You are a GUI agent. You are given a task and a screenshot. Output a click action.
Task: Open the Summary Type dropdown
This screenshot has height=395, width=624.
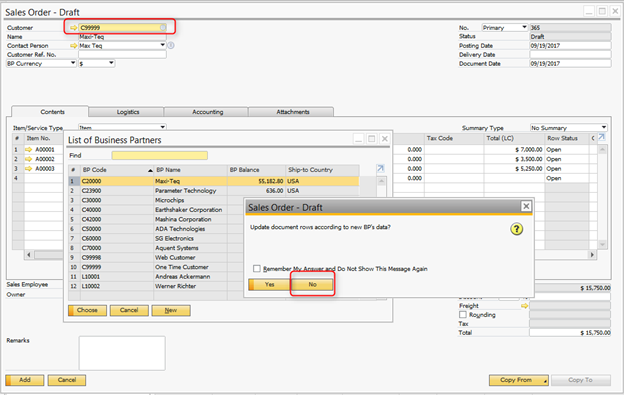(604, 127)
